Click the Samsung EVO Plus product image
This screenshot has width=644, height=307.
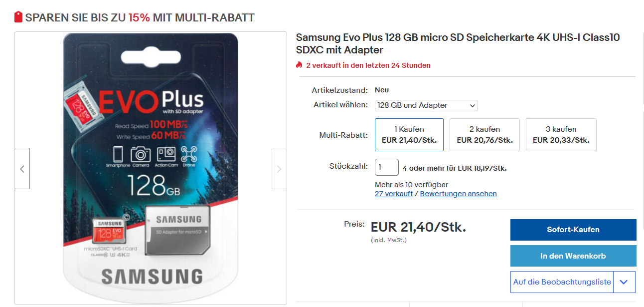pos(151,168)
